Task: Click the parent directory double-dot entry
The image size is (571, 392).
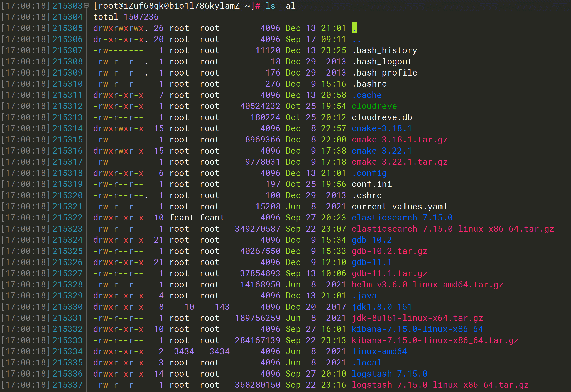Action: (x=356, y=39)
